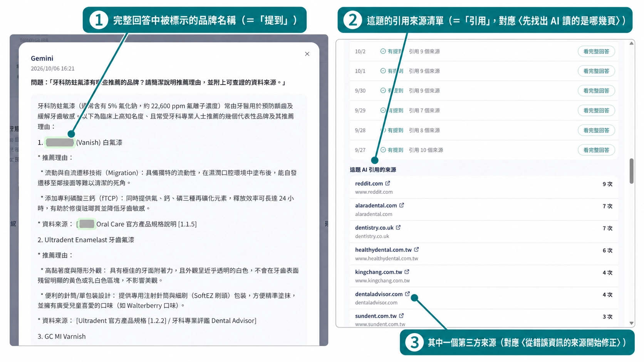Click the '2. Ultradent Enamelast 牙齒氟漆' line

[86, 240]
